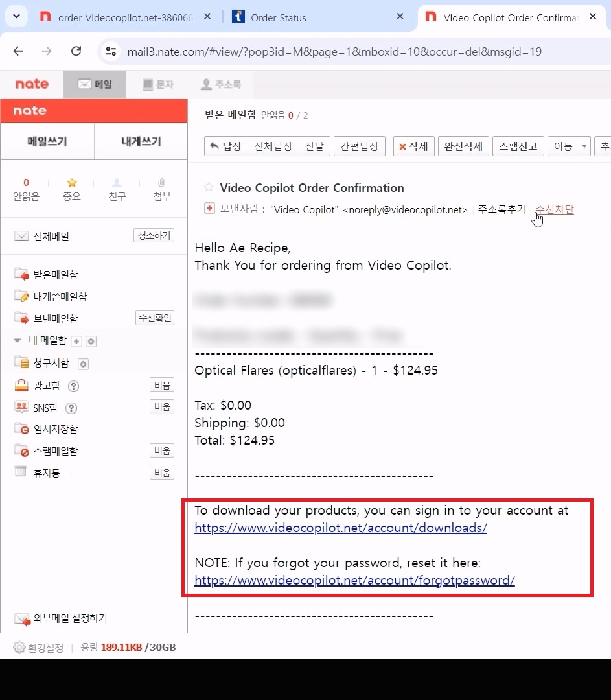The height and width of the screenshot is (700, 611).
Task: Click 내게쓰기 button
Action: (x=141, y=141)
